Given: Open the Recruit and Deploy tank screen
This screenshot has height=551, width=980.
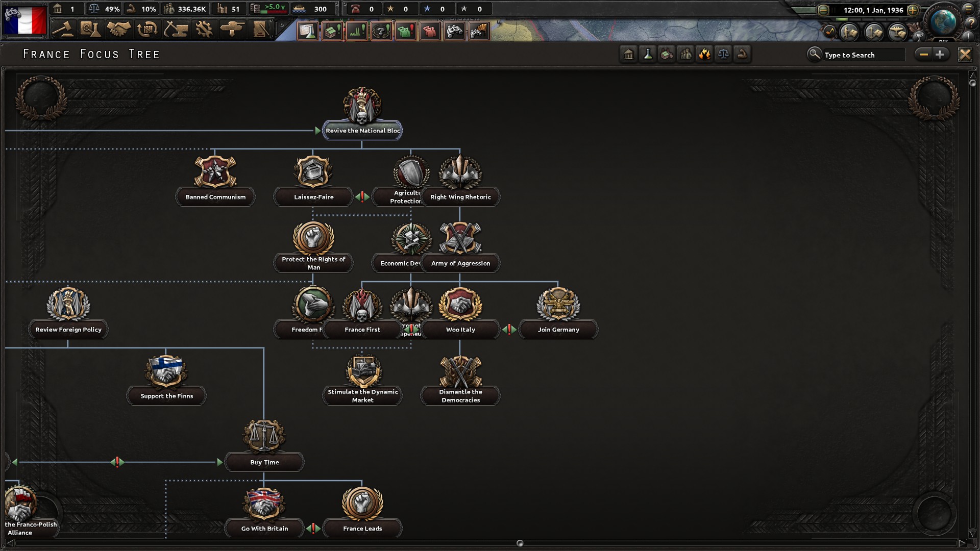Looking at the screenshot, I should coord(232,30).
